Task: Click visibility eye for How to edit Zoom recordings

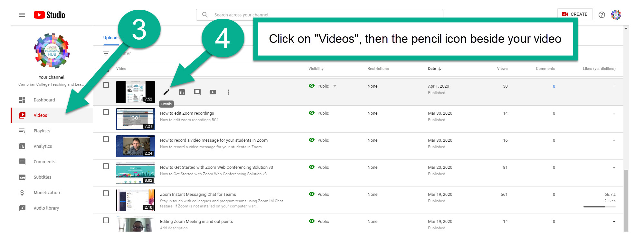Action: coord(312,113)
